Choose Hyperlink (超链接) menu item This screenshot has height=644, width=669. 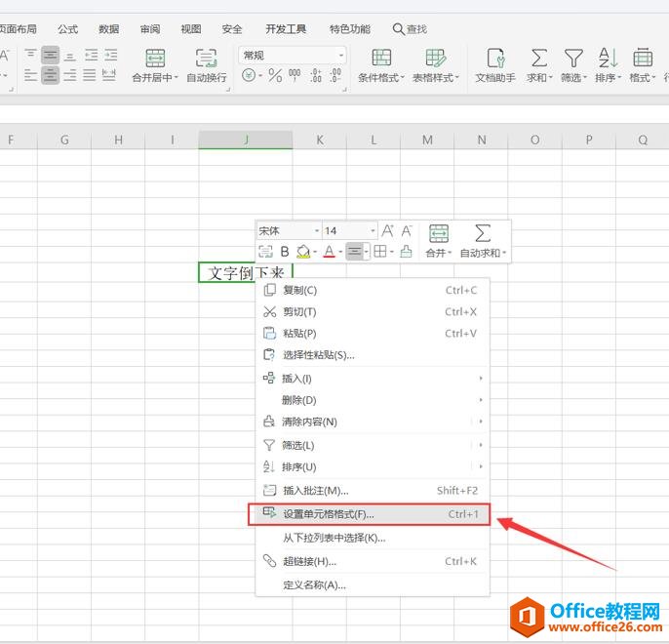pyautogui.click(x=373, y=562)
